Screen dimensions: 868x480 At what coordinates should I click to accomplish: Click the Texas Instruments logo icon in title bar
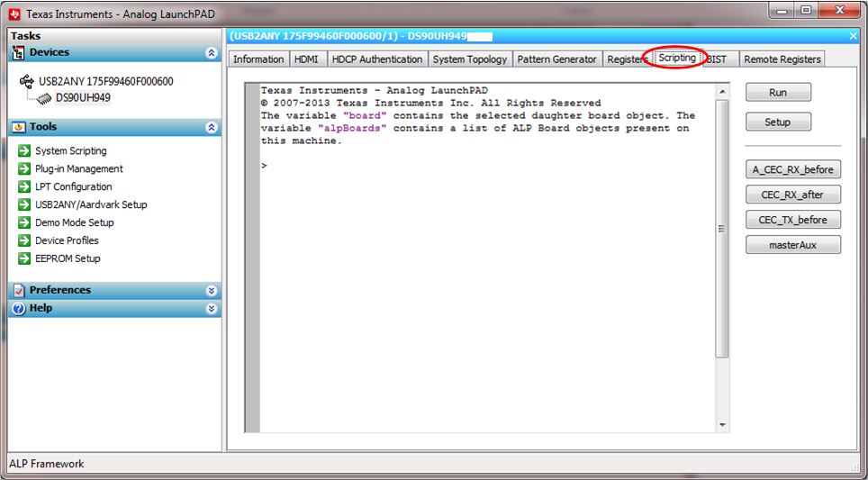click(15, 14)
